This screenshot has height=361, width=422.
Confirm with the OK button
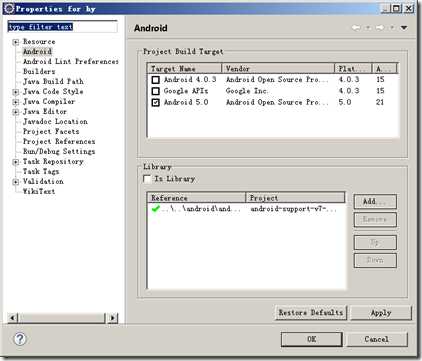tap(312, 339)
